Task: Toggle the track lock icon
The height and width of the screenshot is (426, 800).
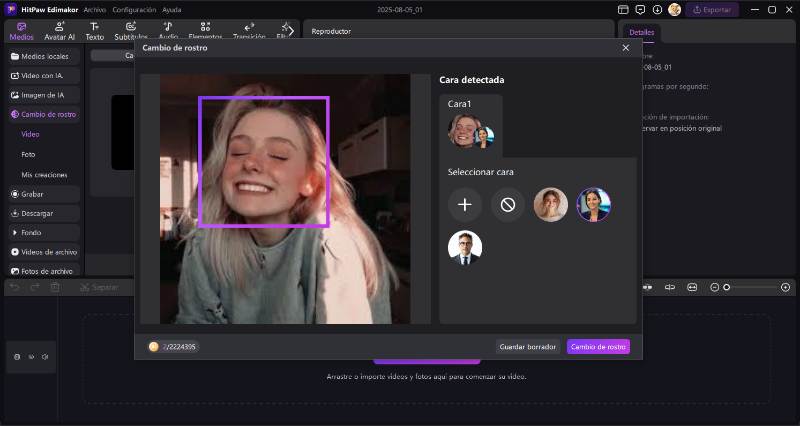Action: coord(17,357)
